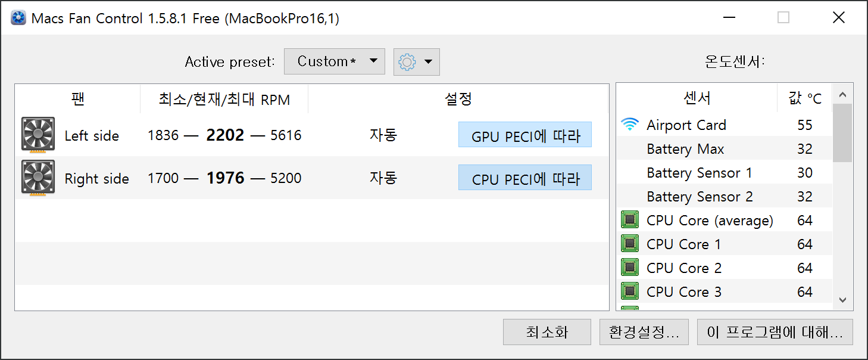Click the 센서 column header
Image resolution: width=868 pixels, height=360 pixels.
(697, 98)
